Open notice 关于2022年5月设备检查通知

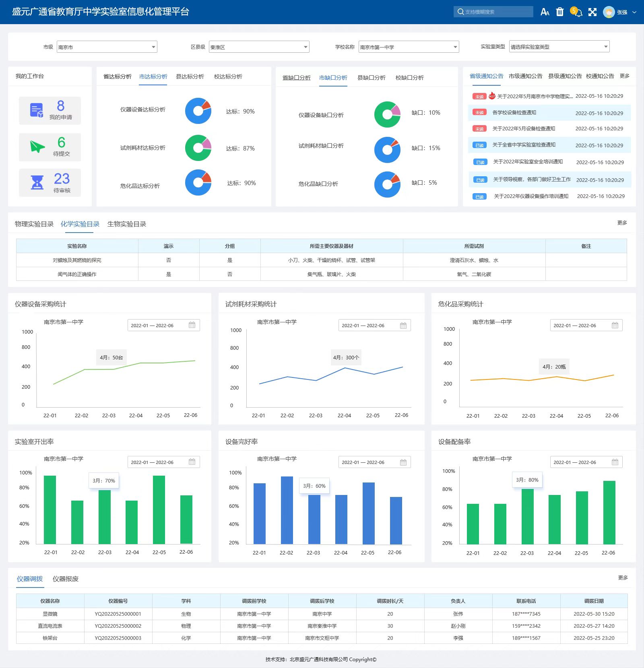tap(524, 129)
